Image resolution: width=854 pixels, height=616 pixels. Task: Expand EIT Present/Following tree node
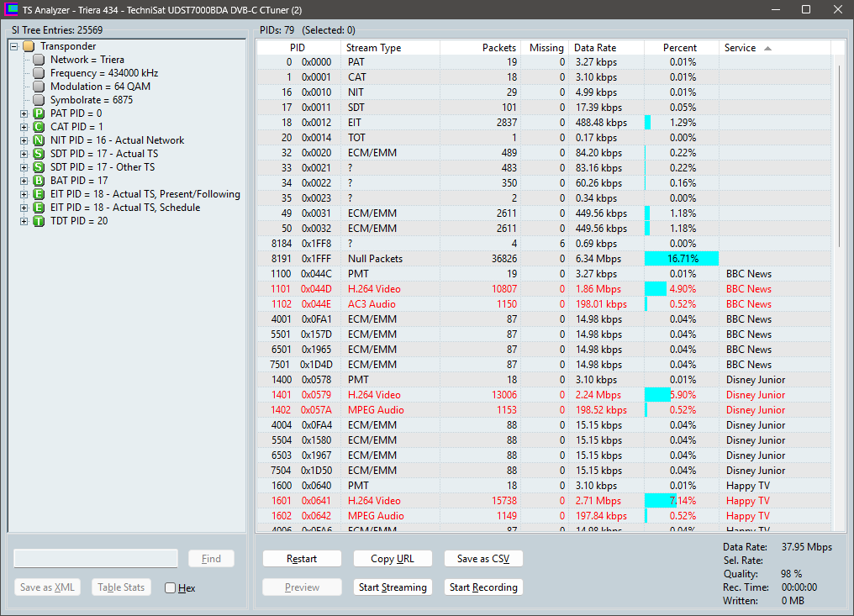pyautogui.click(x=24, y=194)
